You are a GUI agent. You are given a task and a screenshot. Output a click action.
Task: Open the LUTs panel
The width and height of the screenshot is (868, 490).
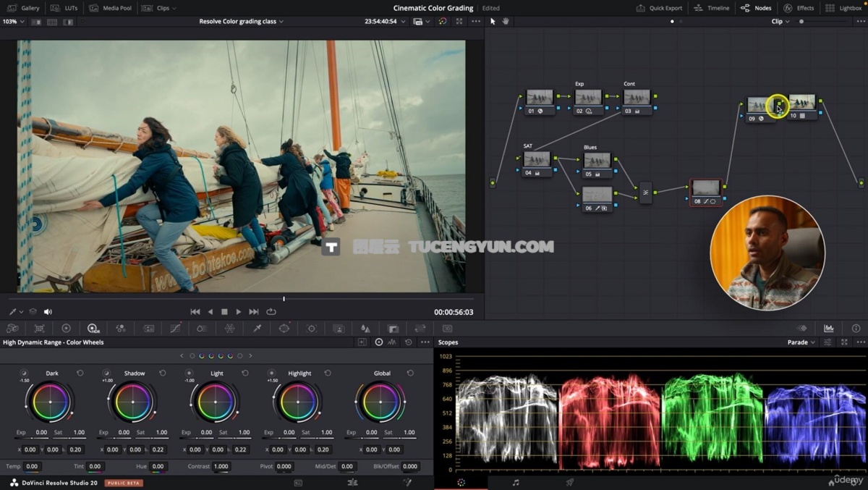pyautogui.click(x=64, y=8)
